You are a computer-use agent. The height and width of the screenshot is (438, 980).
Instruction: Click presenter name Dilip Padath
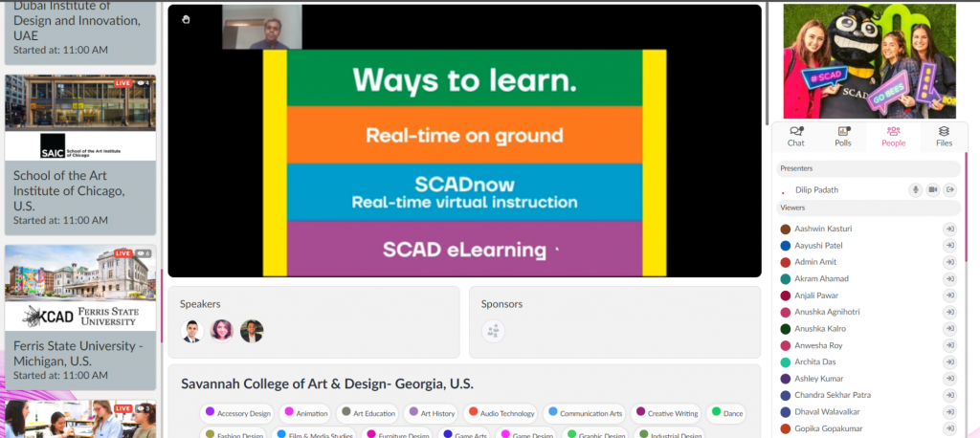tap(816, 189)
